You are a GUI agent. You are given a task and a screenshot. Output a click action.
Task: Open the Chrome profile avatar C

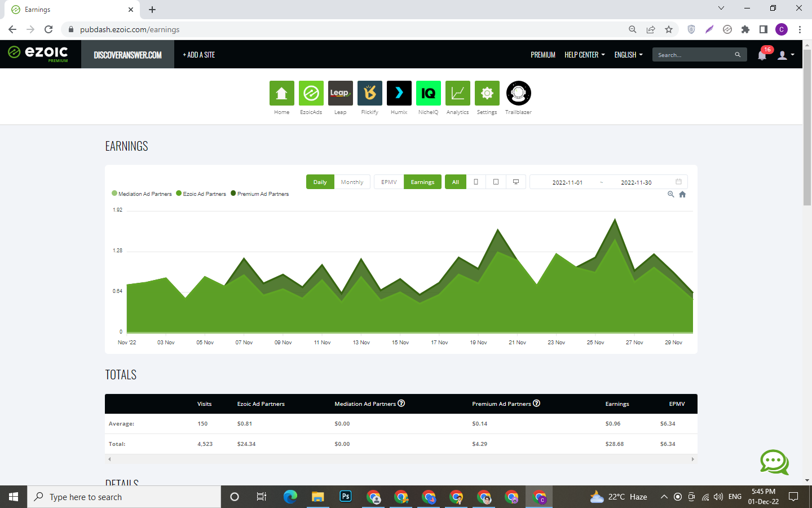coord(782,29)
